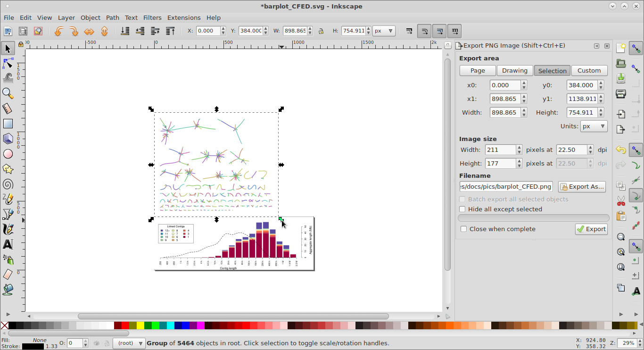
Task: Select the Node editing tool
Action: (x=8, y=63)
